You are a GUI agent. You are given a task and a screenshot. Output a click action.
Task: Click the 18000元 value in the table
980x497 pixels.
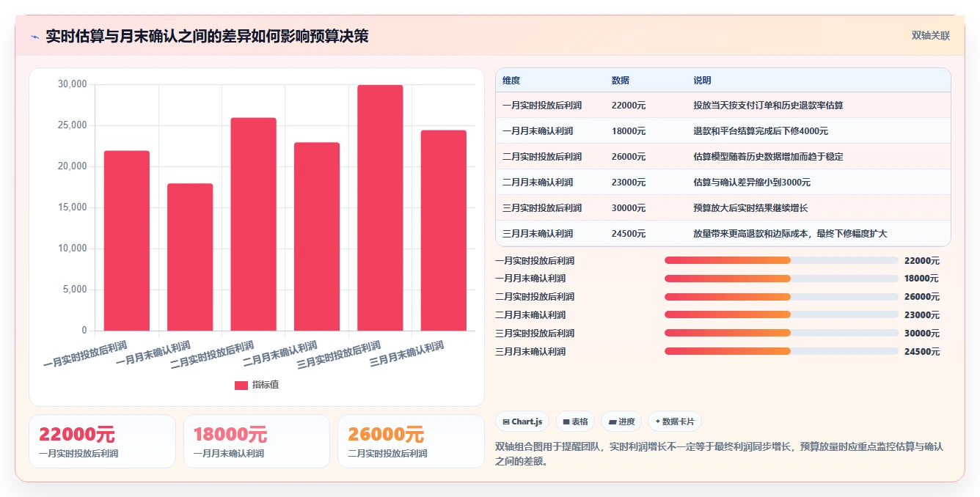pos(629,131)
